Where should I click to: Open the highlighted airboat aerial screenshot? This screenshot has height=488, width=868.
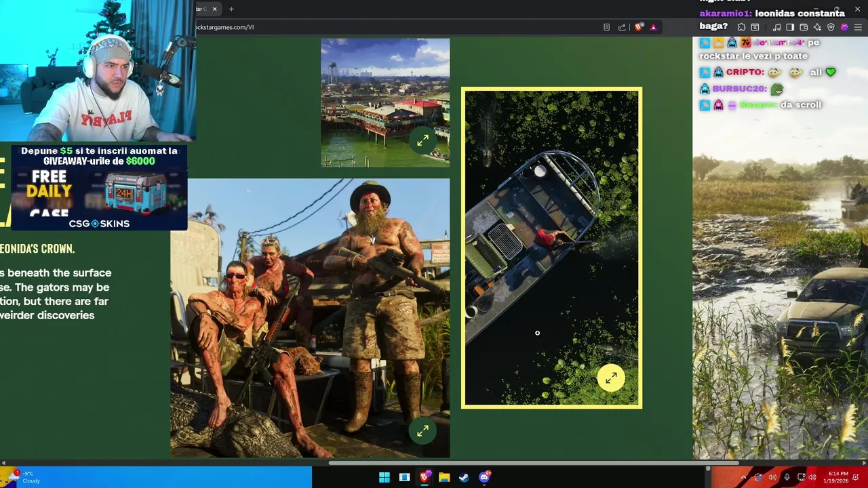click(x=551, y=247)
